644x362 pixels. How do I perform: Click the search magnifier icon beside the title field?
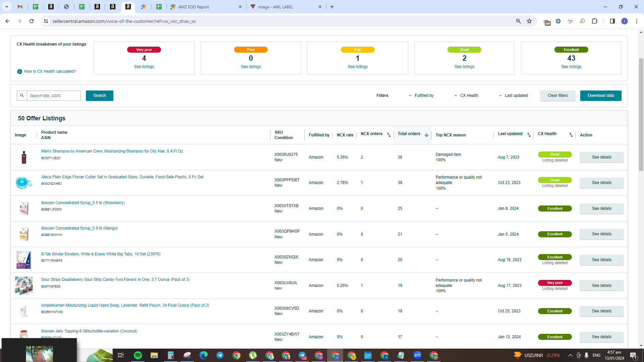(22, 96)
